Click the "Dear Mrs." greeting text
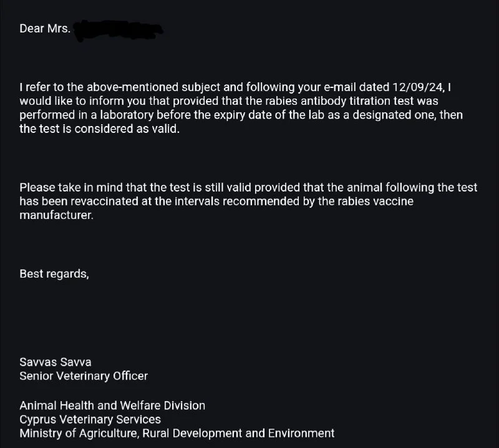 click(45, 29)
